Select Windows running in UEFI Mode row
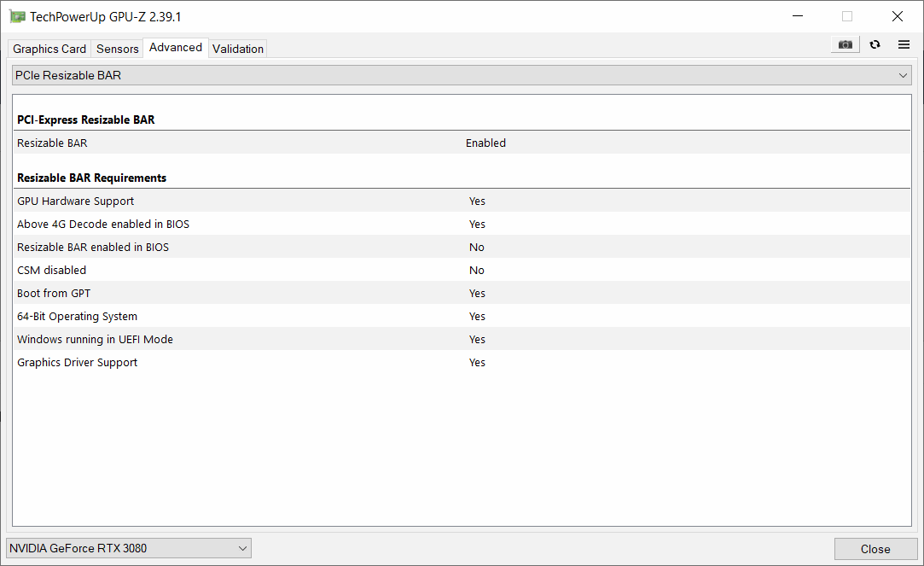The height and width of the screenshot is (566, 924). click(462, 339)
